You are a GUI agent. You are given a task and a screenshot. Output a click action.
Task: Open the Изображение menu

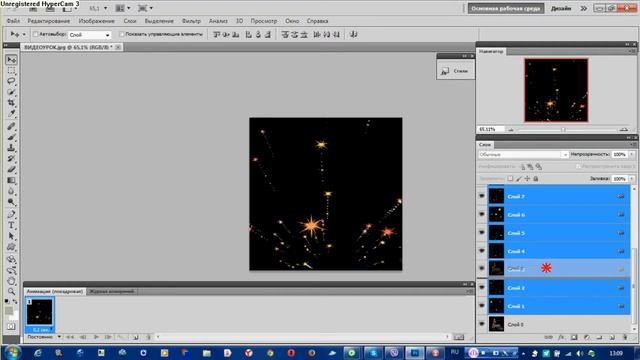96,21
